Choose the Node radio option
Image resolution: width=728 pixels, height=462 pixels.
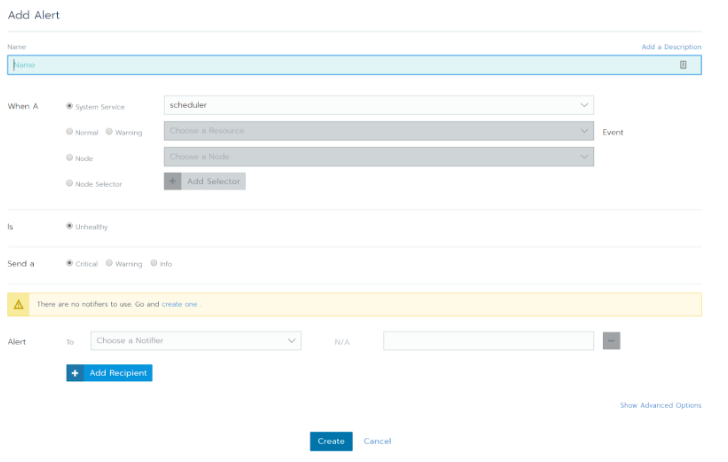(69, 157)
